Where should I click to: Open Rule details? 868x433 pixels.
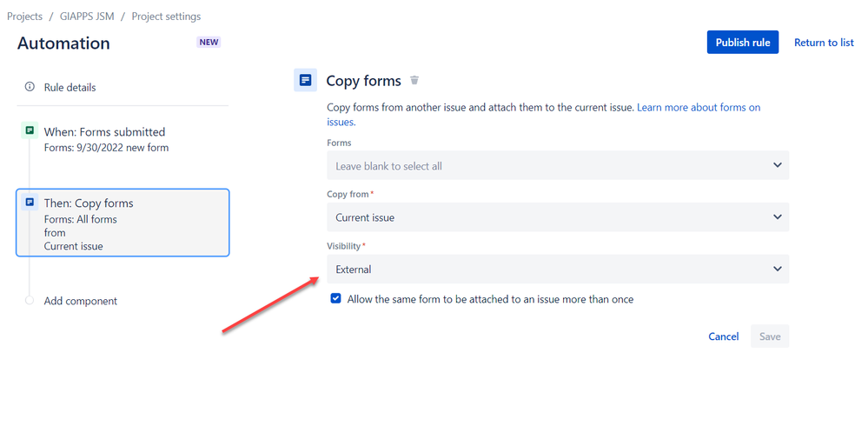(70, 88)
